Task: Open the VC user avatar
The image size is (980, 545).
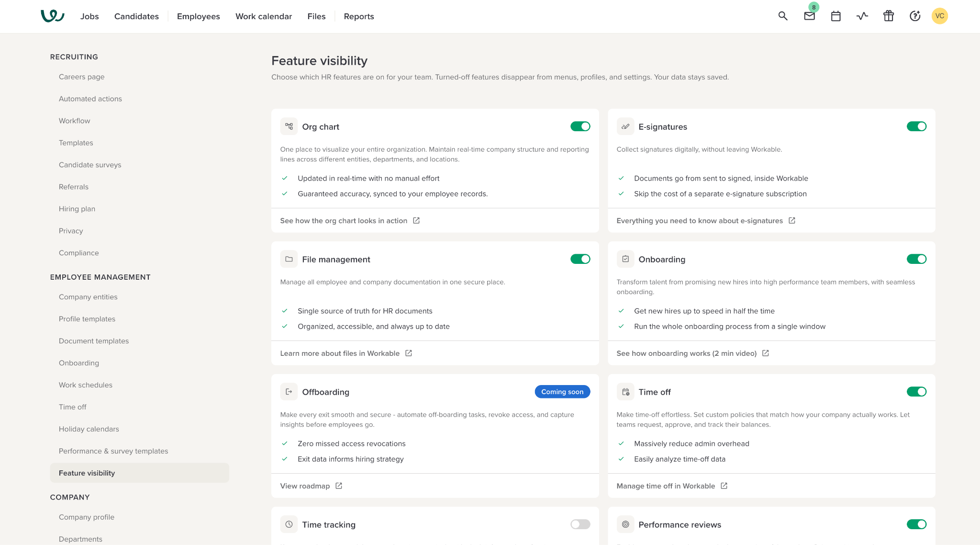Action: click(940, 16)
